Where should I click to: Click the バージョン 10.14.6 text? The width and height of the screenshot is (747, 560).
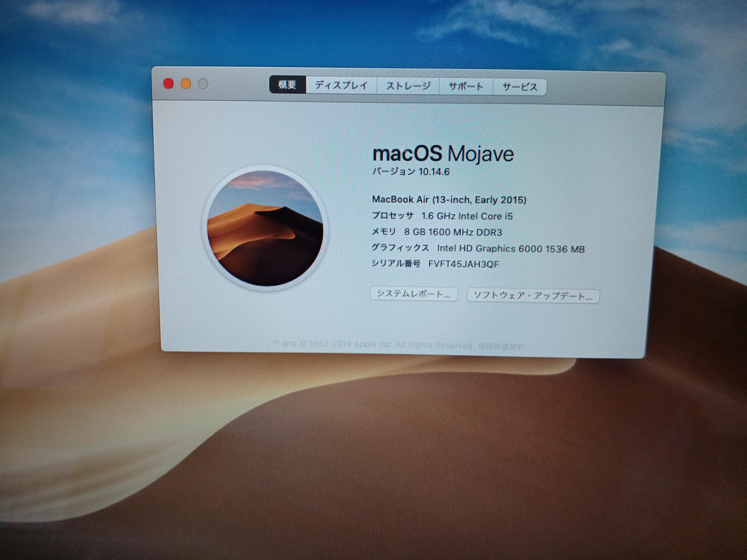click(411, 171)
